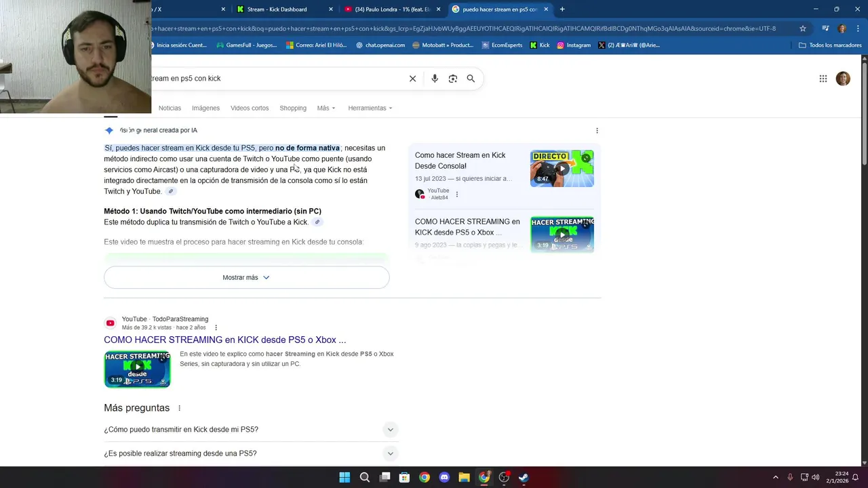Image resolution: width=868 pixels, height=488 pixels.
Task: Switch to Imágenes results tab
Action: (205, 108)
